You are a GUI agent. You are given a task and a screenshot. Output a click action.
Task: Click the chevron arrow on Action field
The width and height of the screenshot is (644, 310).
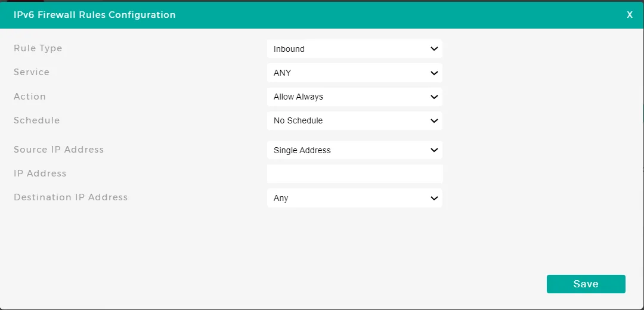(x=434, y=97)
